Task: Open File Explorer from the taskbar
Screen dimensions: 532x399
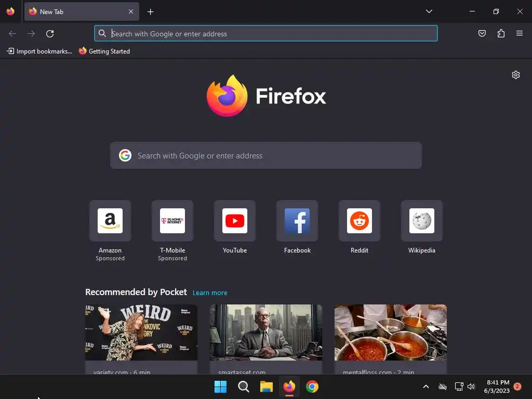Action: tap(267, 387)
